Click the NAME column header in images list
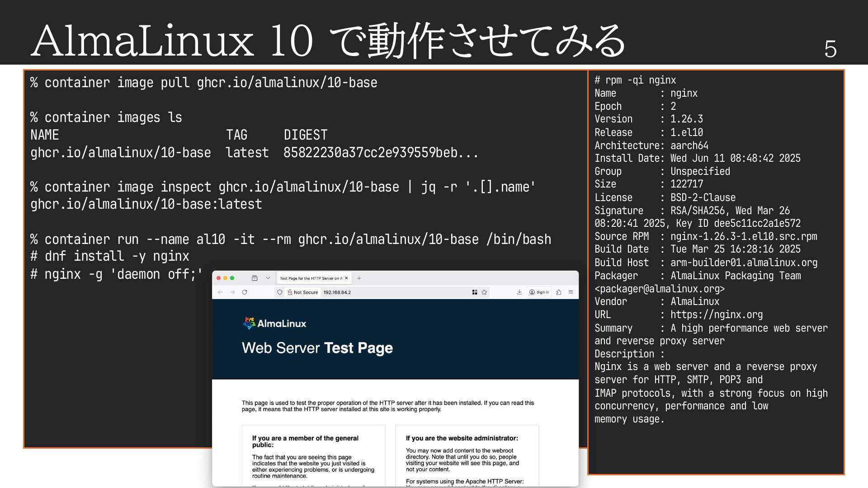 pyautogui.click(x=44, y=135)
